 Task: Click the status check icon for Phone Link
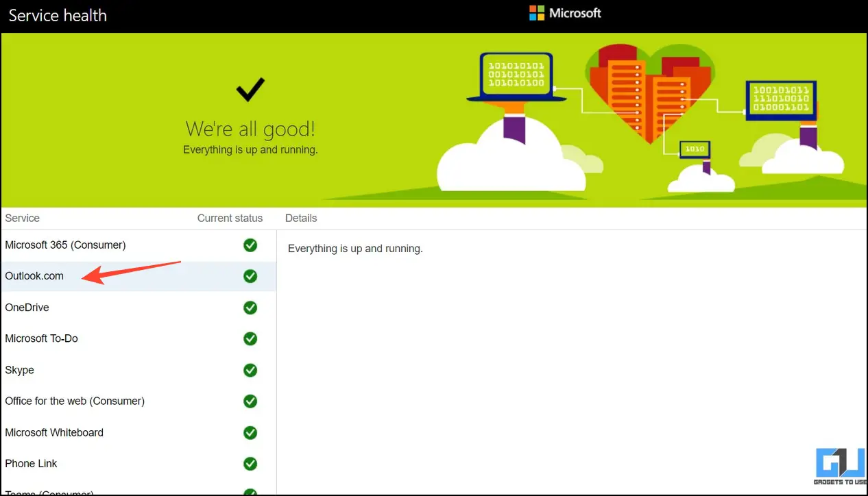click(250, 463)
